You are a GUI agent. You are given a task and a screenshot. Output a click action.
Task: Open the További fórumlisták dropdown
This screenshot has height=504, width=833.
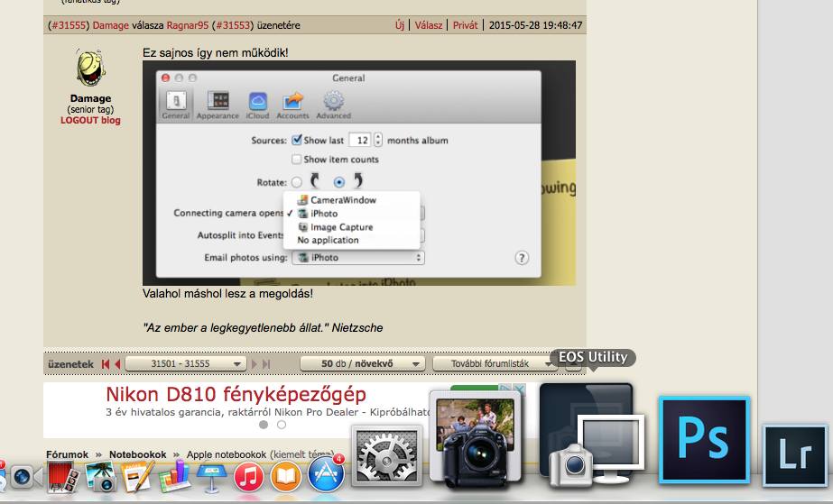495,364
